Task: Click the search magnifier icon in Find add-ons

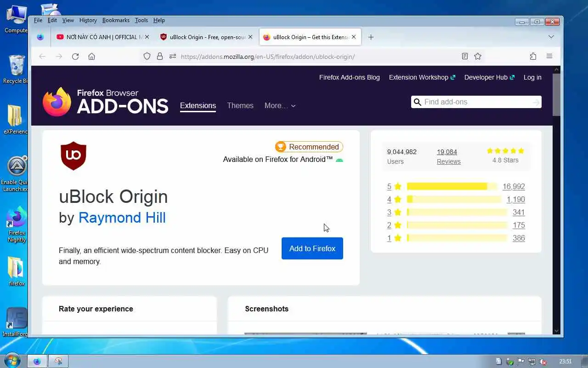Action: 417,102
